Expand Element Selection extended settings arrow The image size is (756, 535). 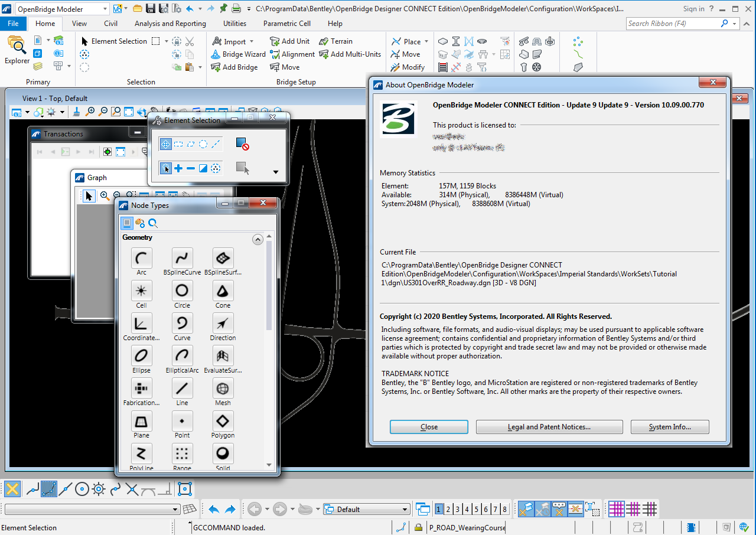click(x=276, y=172)
